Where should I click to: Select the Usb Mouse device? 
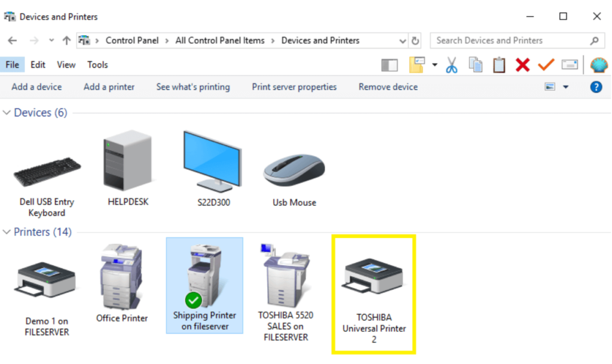(294, 180)
